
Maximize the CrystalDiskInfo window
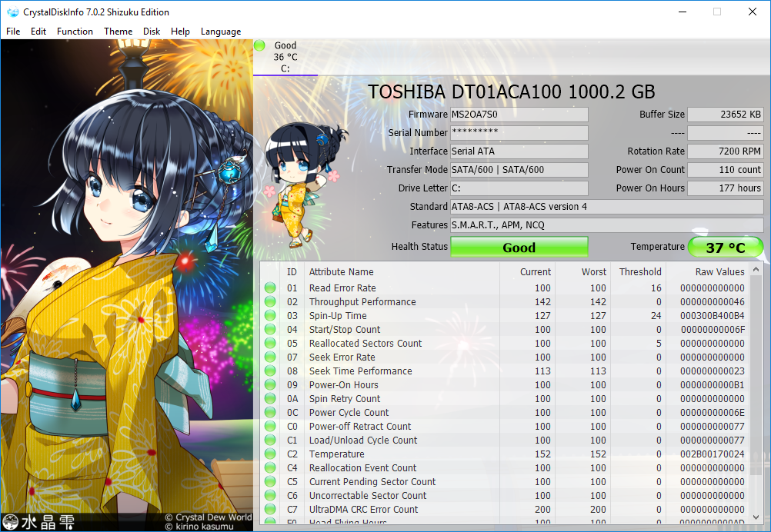click(717, 12)
